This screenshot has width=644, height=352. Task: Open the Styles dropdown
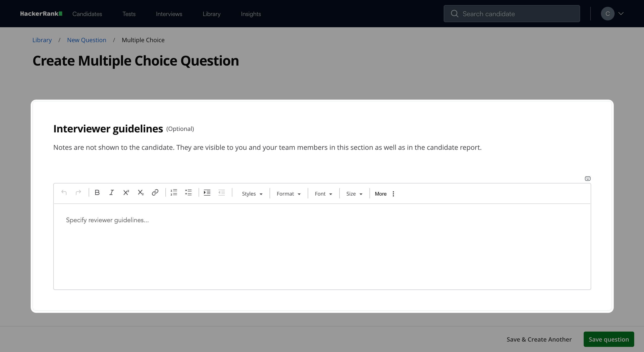252,194
